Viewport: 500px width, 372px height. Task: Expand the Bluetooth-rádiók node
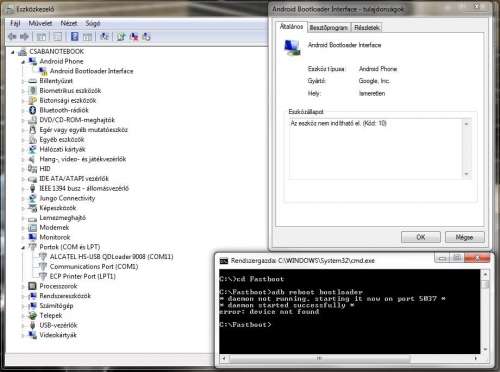23,110
